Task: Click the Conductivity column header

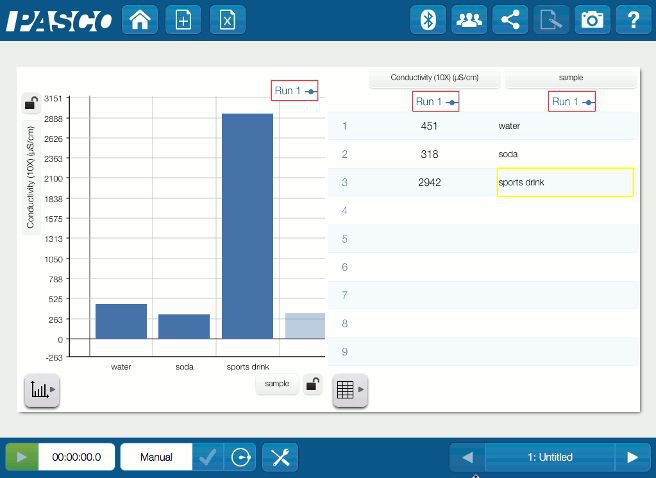Action: [433, 77]
